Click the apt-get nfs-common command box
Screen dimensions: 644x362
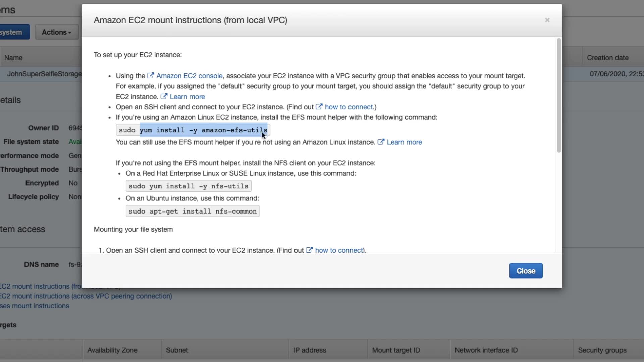click(192, 212)
